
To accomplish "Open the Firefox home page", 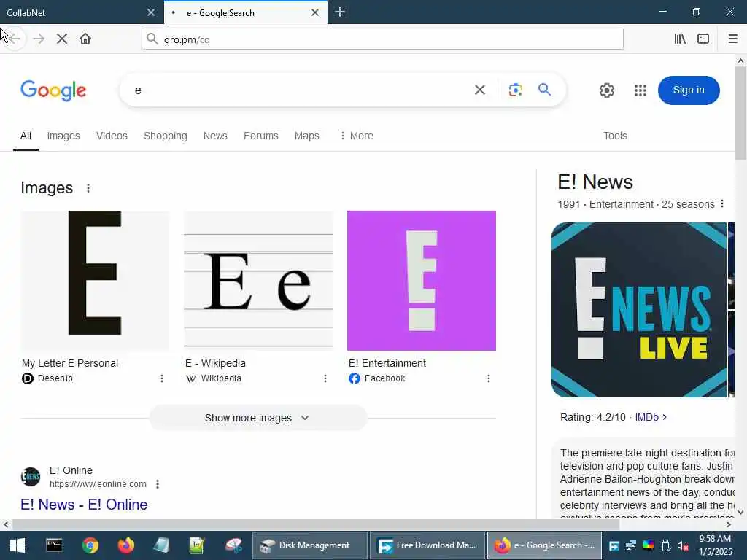I will tap(85, 39).
